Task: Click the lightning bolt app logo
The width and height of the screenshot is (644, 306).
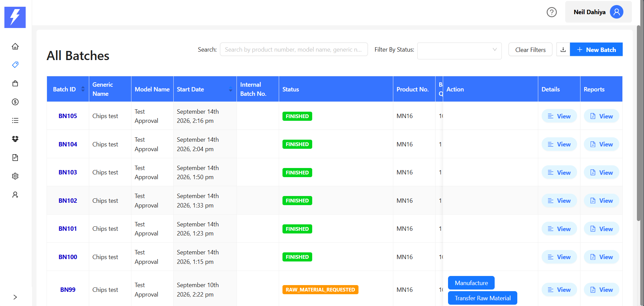Action: pyautogui.click(x=15, y=17)
